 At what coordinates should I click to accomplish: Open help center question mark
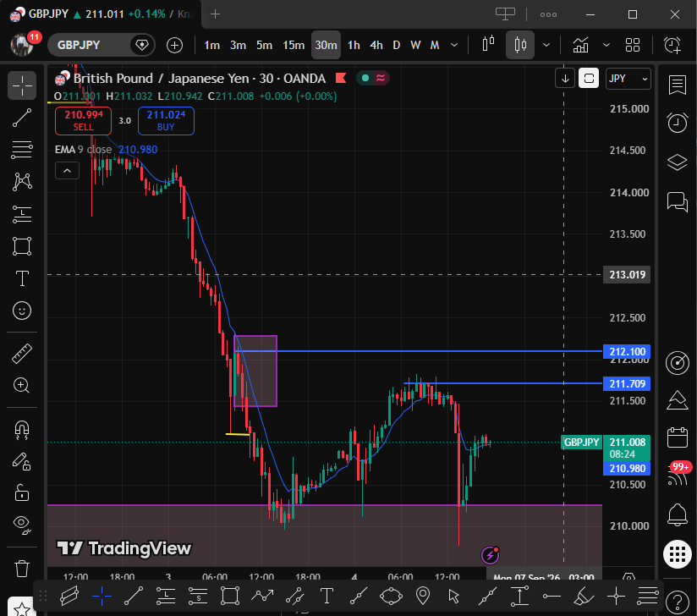pos(677,602)
